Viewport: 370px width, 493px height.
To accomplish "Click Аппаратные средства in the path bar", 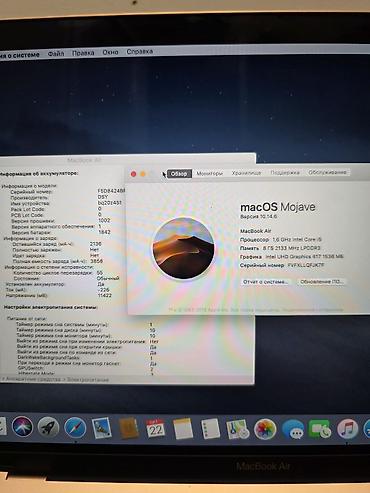I will [33, 379].
